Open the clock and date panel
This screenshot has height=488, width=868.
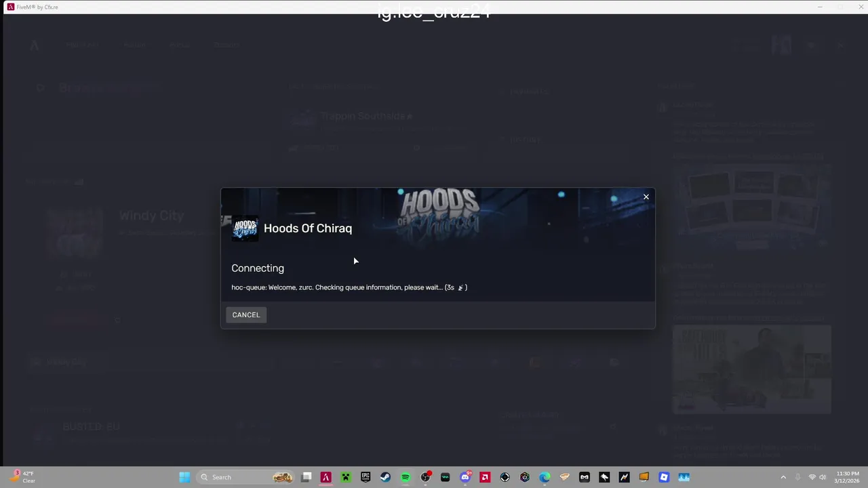click(848, 477)
